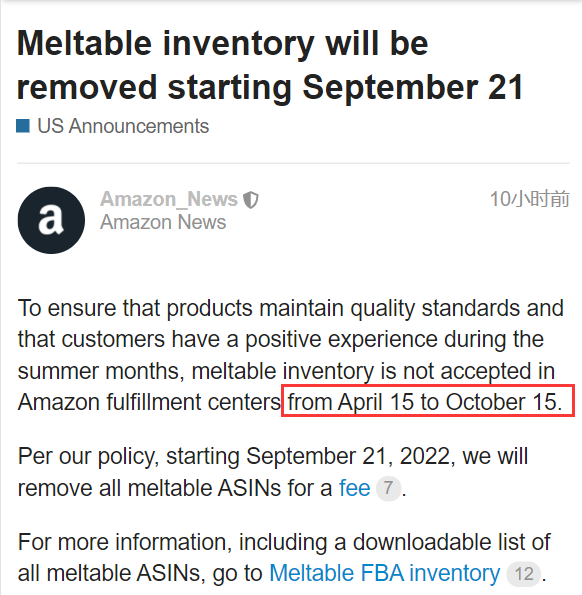Click the '10小时前' post timestamp
Viewport: 582px width, 595px height.
(530, 199)
